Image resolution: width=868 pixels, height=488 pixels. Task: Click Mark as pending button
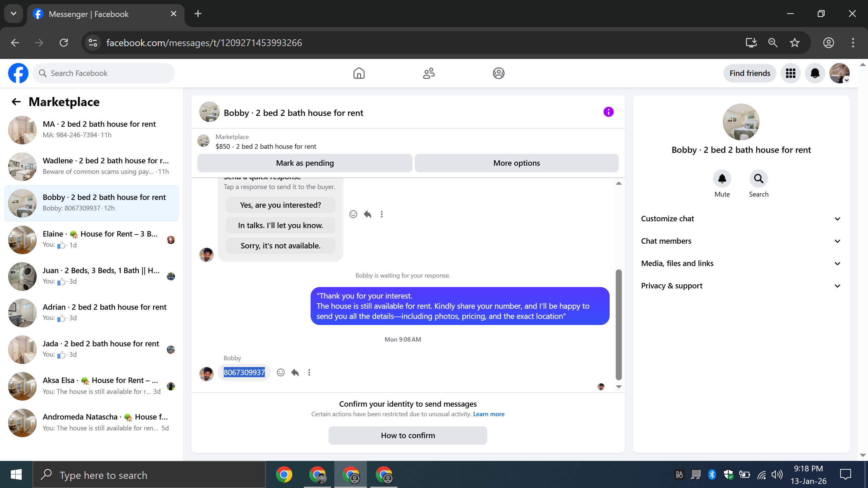click(304, 163)
